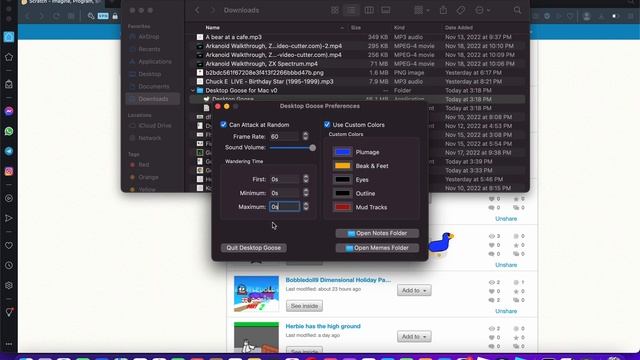Open the Outline color swatch

(342, 193)
